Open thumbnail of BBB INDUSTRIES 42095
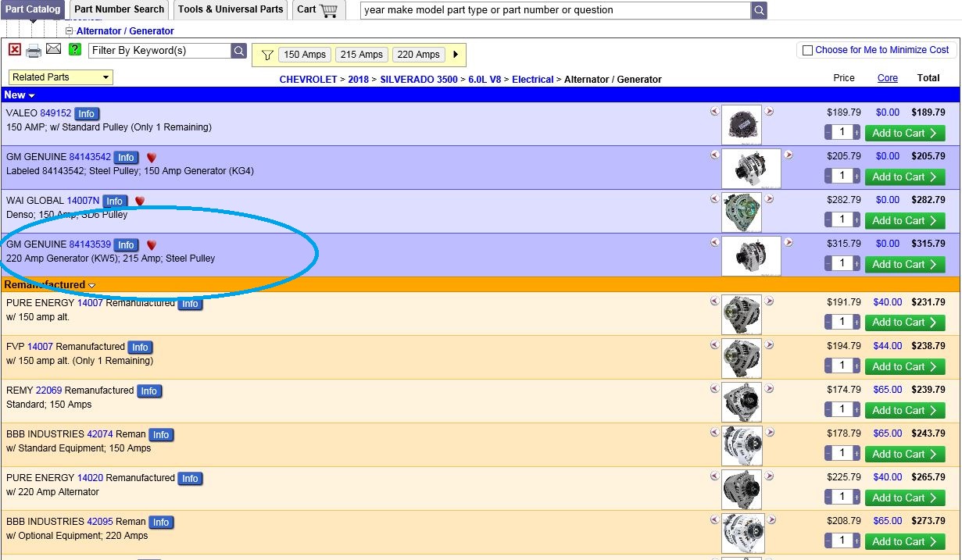 742,533
